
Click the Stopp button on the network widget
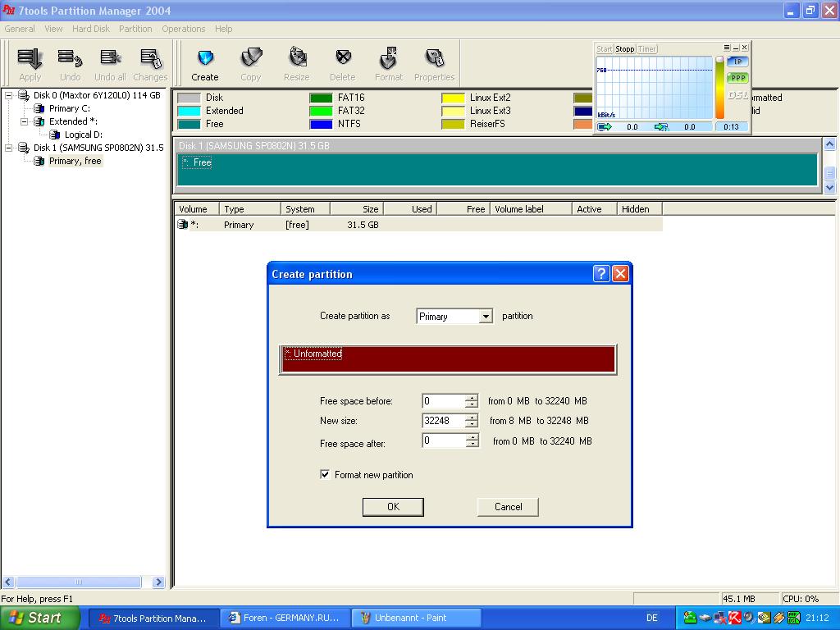(624, 48)
